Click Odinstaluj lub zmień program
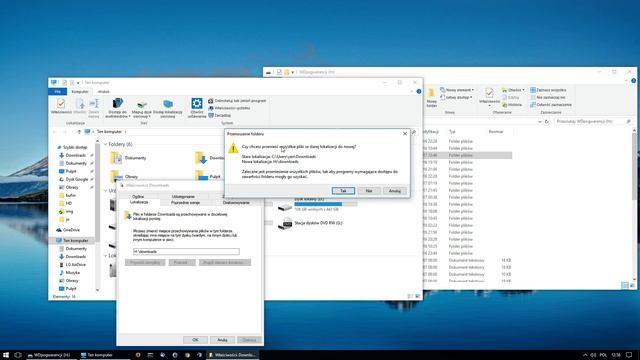This screenshot has height=360, width=640. tap(237, 101)
